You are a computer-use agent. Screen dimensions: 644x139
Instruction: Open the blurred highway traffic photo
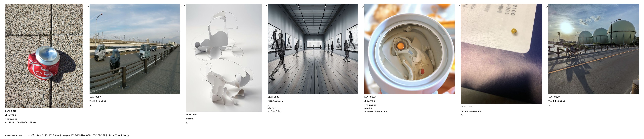(x=135, y=49)
